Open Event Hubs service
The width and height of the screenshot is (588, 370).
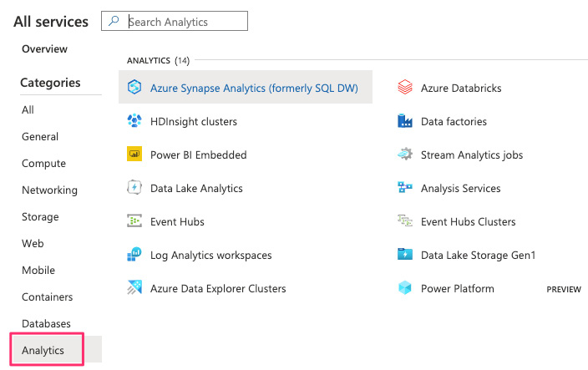point(177,221)
